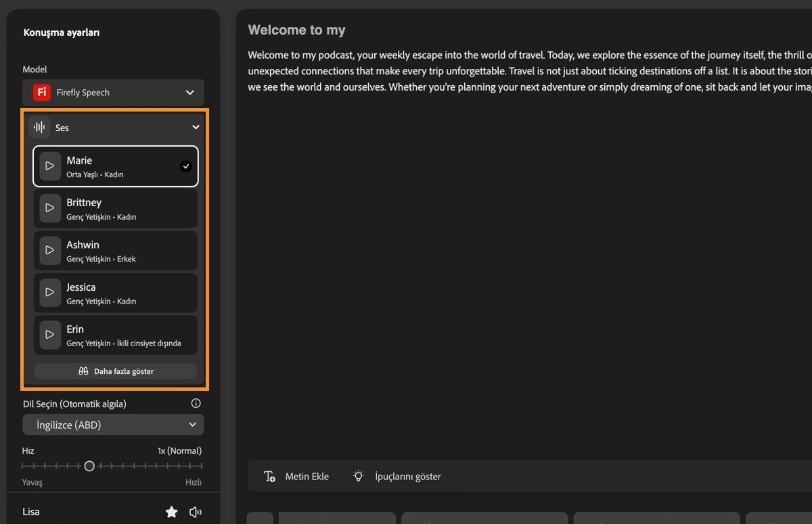Image resolution: width=812 pixels, height=524 pixels.
Task: Collapse the Ses voice section
Action: tap(196, 127)
